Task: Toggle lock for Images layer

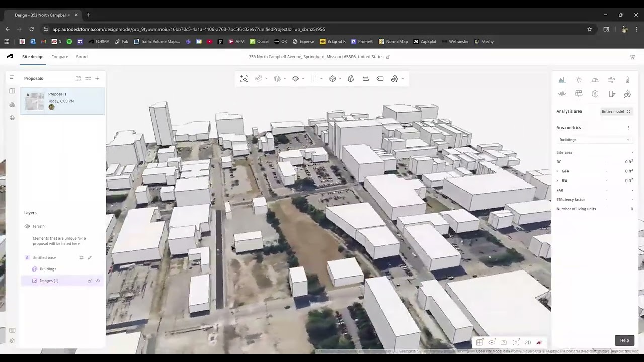Action: [x=90, y=281]
